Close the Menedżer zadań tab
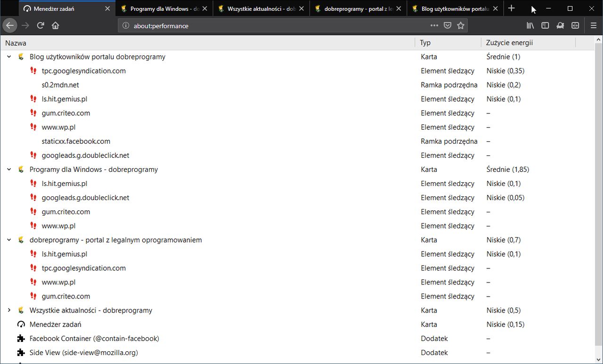 coord(108,8)
